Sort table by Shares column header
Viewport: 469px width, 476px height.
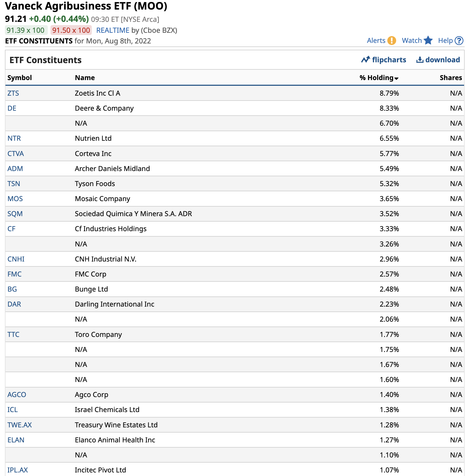point(451,78)
